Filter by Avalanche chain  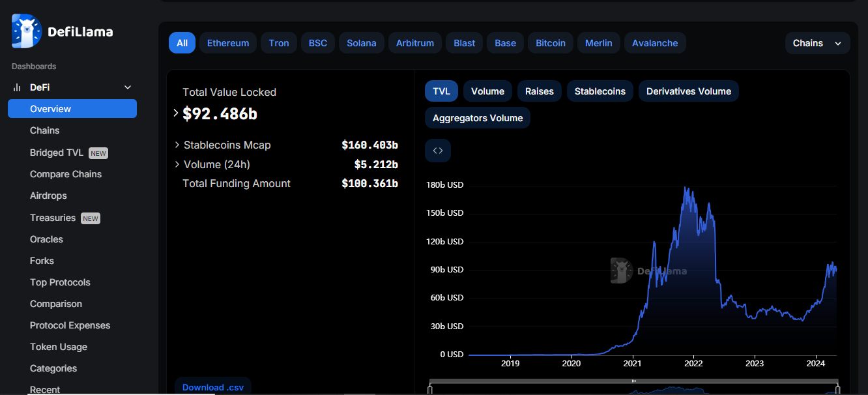655,43
